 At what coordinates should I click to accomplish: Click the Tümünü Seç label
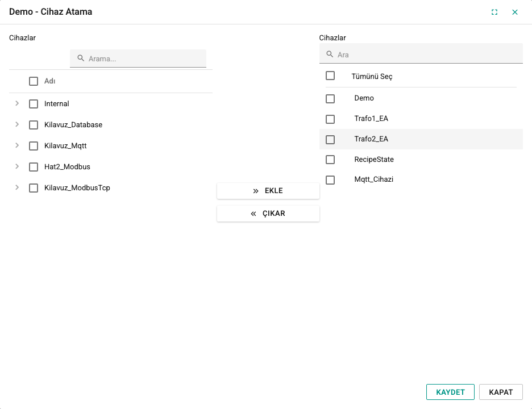point(372,77)
